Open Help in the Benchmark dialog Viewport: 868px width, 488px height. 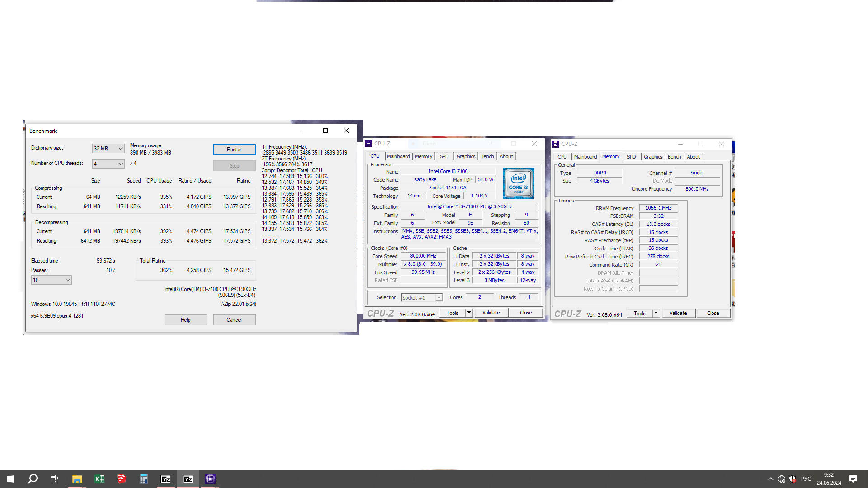(x=186, y=320)
